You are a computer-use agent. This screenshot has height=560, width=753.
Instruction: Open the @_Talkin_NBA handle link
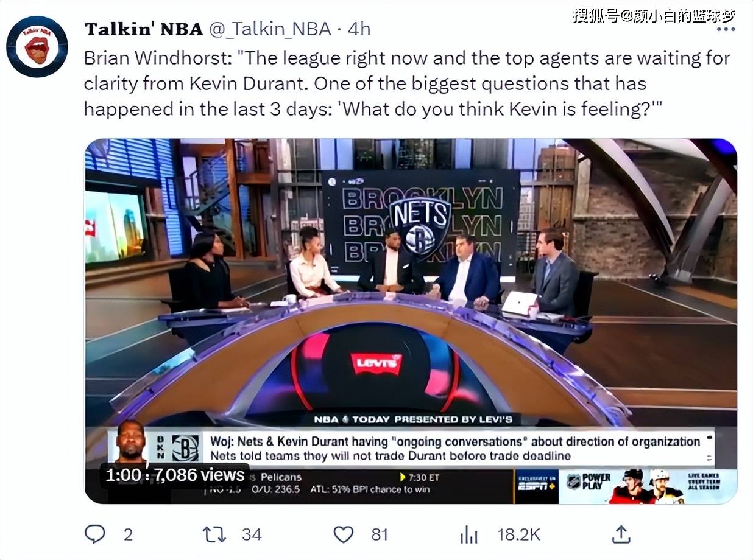coord(270,29)
